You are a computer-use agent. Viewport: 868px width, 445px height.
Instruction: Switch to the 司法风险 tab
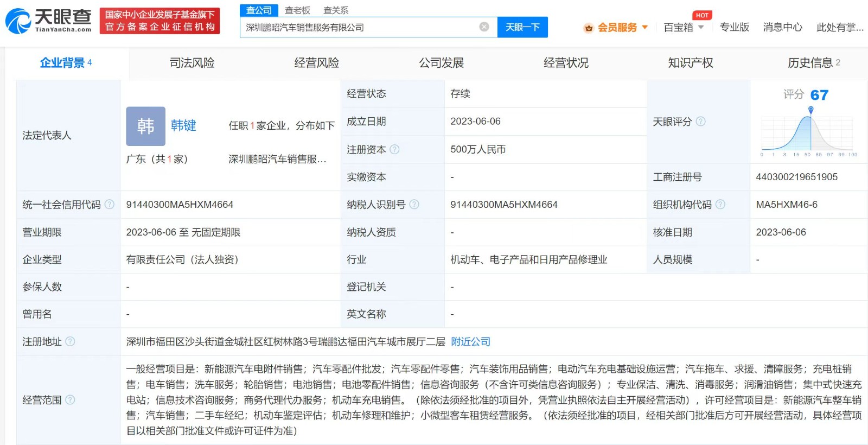(x=192, y=63)
